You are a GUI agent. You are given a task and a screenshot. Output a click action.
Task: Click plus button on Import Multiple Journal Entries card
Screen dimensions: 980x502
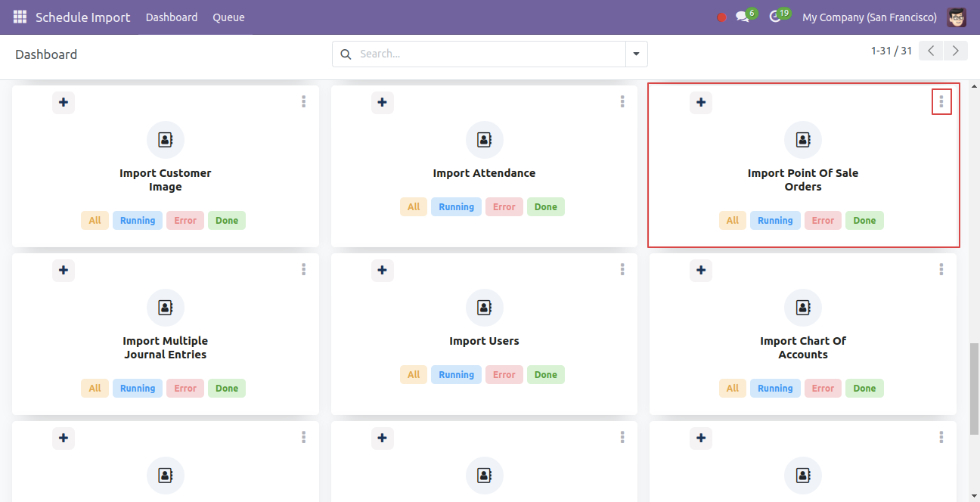(x=64, y=270)
